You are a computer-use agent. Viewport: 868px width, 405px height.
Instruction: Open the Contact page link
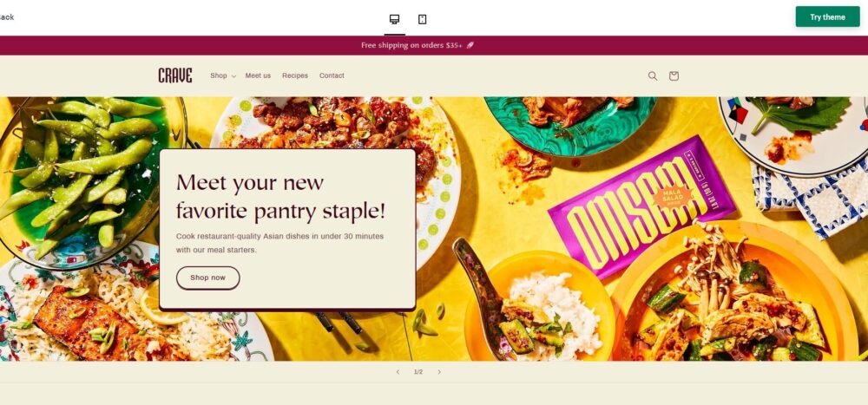[332, 75]
